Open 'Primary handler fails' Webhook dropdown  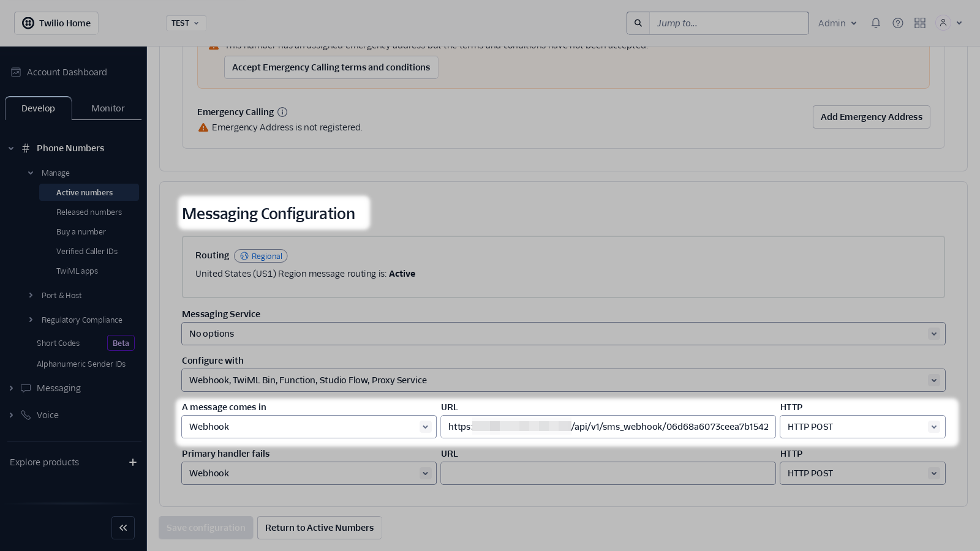pos(309,473)
